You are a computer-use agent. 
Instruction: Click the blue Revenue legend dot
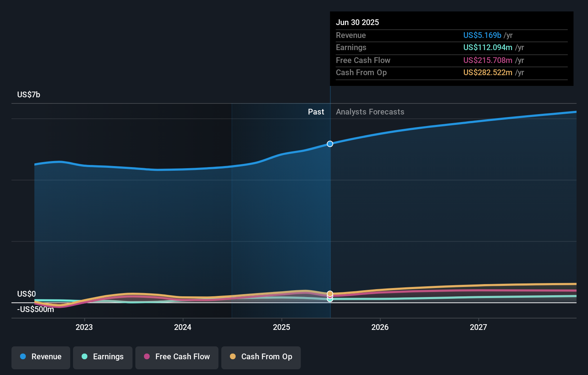(23, 357)
